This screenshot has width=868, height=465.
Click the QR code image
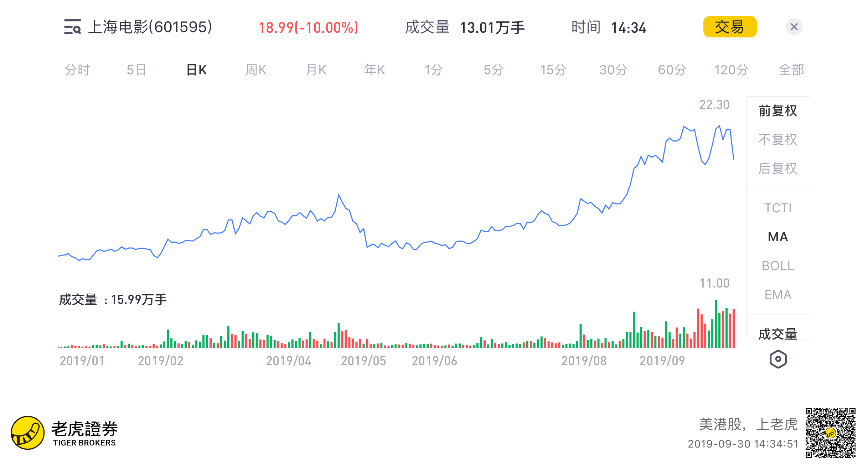pos(830,433)
